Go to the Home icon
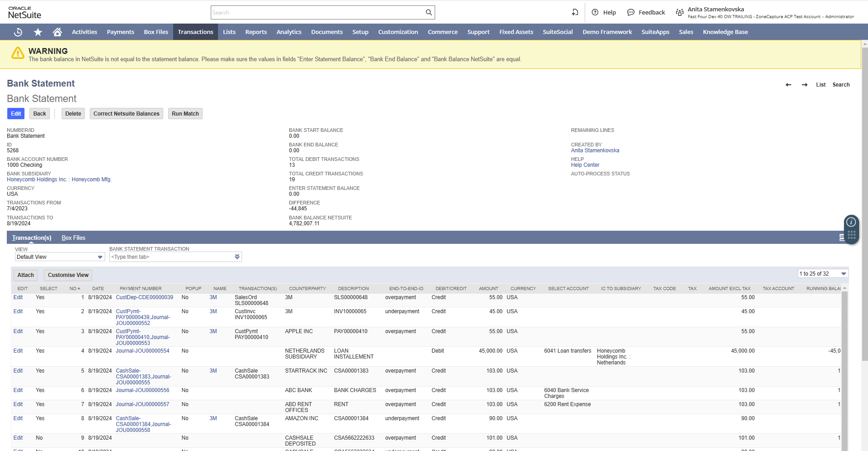Viewport: 868px width, 451px height. tap(57, 32)
